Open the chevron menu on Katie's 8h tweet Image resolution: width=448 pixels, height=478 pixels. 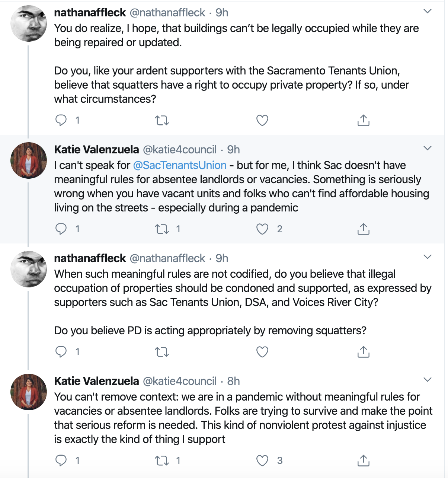pos(428,380)
